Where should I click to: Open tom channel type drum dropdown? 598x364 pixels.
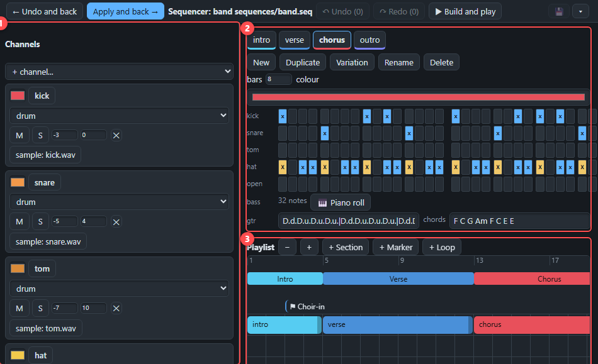pyautogui.click(x=119, y=289)
